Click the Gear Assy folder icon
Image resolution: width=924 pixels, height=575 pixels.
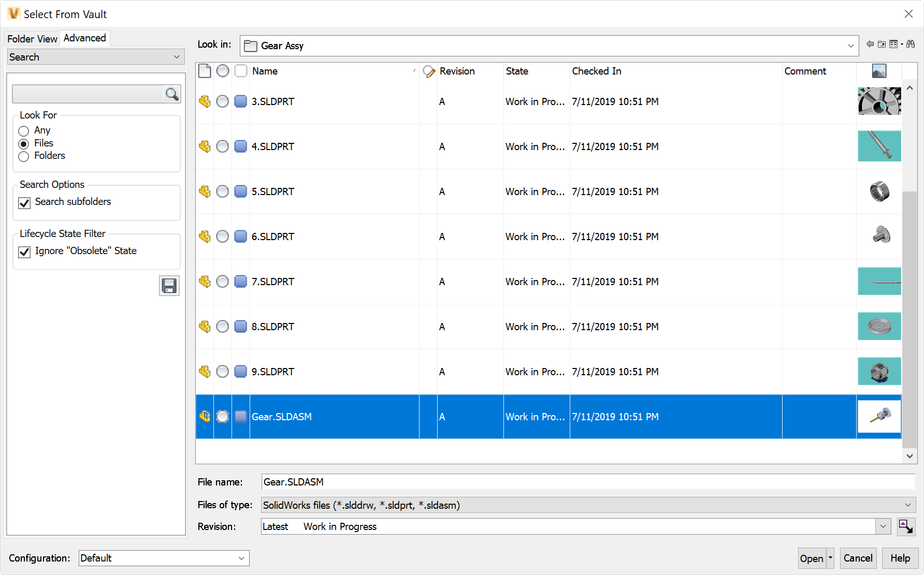click(x=251, y=46)
